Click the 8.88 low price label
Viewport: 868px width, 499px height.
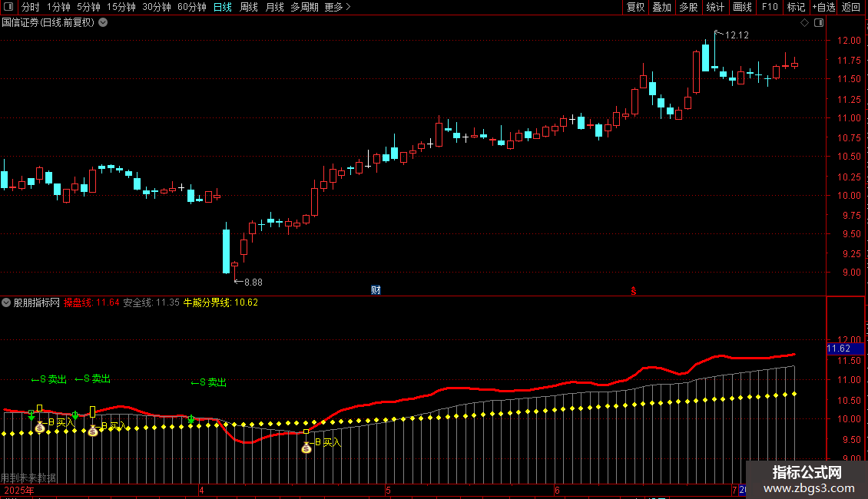[x=253, y=283]
